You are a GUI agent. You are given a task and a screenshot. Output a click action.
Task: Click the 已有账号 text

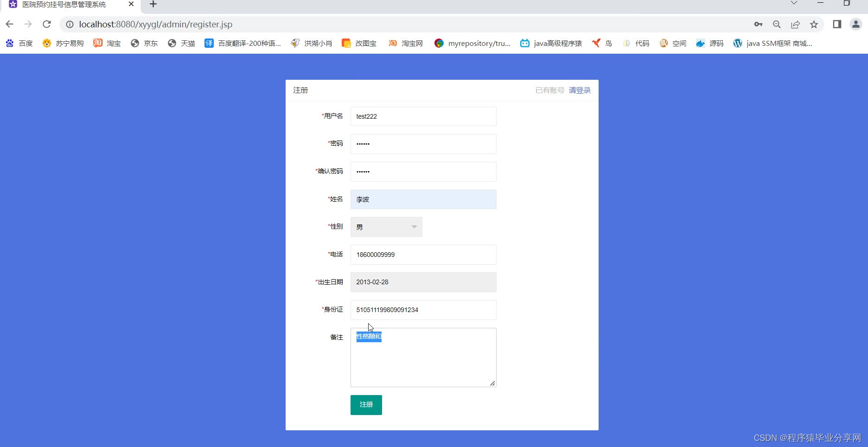550,90
